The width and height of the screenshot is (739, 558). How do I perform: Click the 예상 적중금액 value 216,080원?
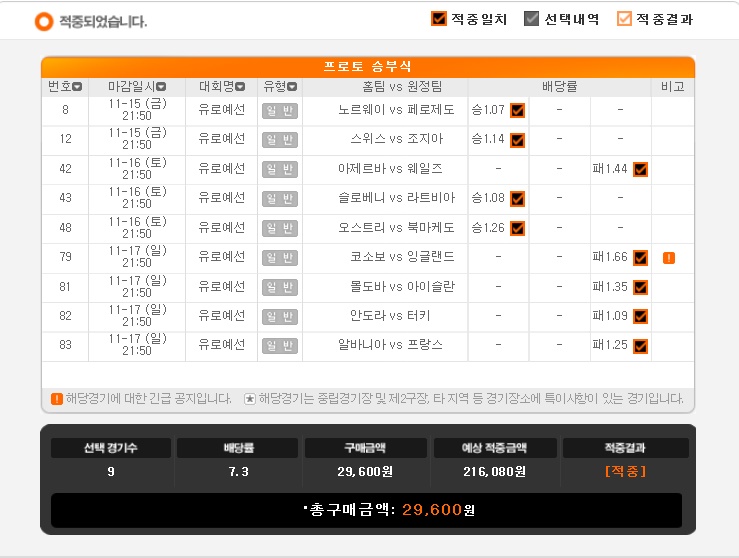pos(494,472)
